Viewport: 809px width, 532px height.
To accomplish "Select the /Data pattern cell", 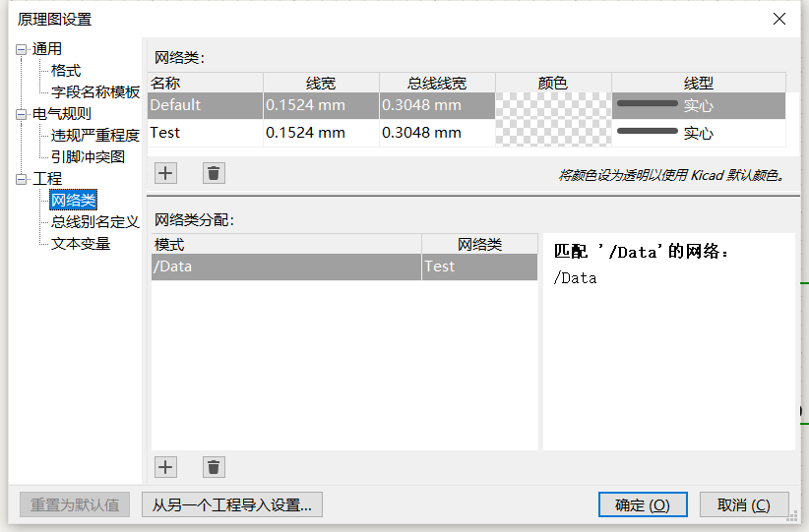I will coord(286,266).
